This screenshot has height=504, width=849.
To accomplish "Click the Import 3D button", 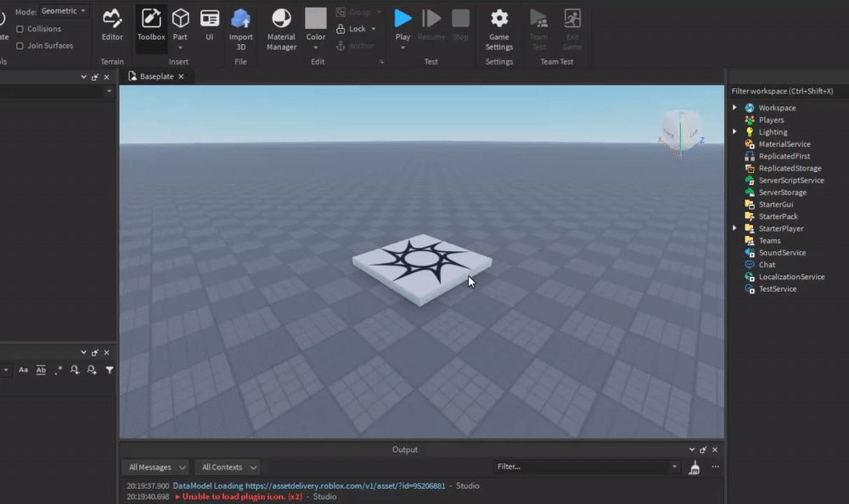I will coord(241,30).
